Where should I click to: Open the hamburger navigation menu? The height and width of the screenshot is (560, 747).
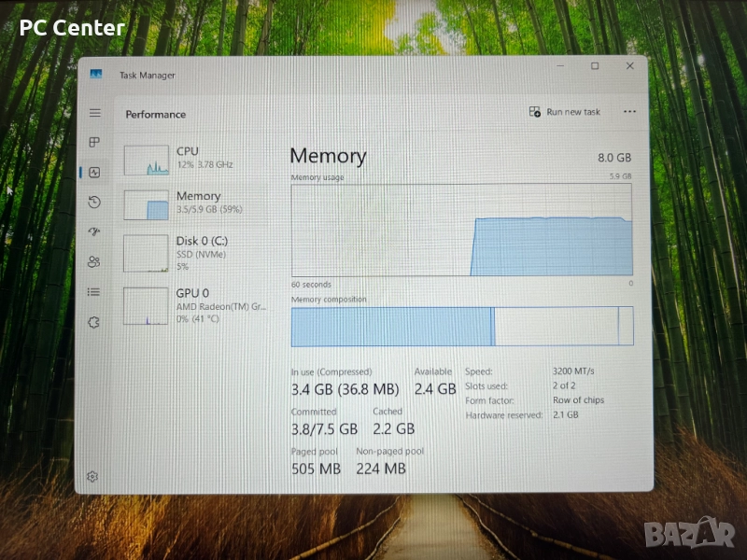[x=94, y=113]
